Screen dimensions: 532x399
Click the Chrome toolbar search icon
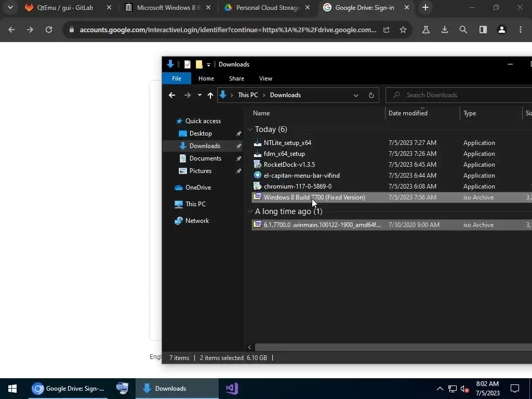[463, 30]
